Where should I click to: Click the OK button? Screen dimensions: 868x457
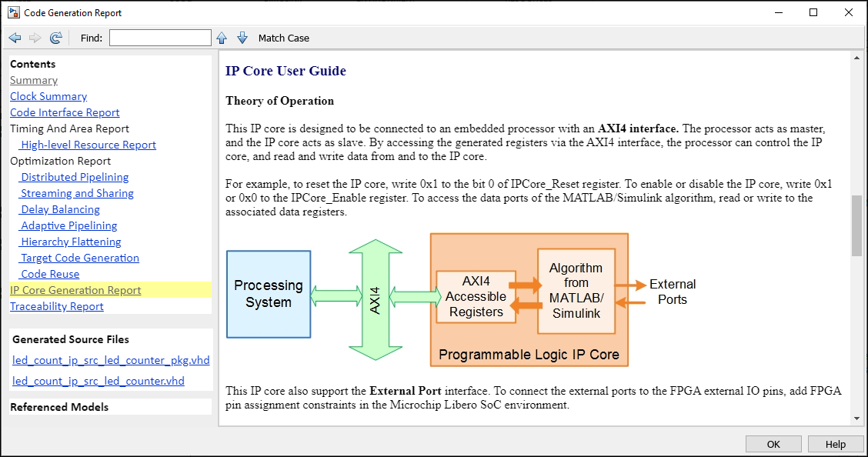tap(773, 443)
